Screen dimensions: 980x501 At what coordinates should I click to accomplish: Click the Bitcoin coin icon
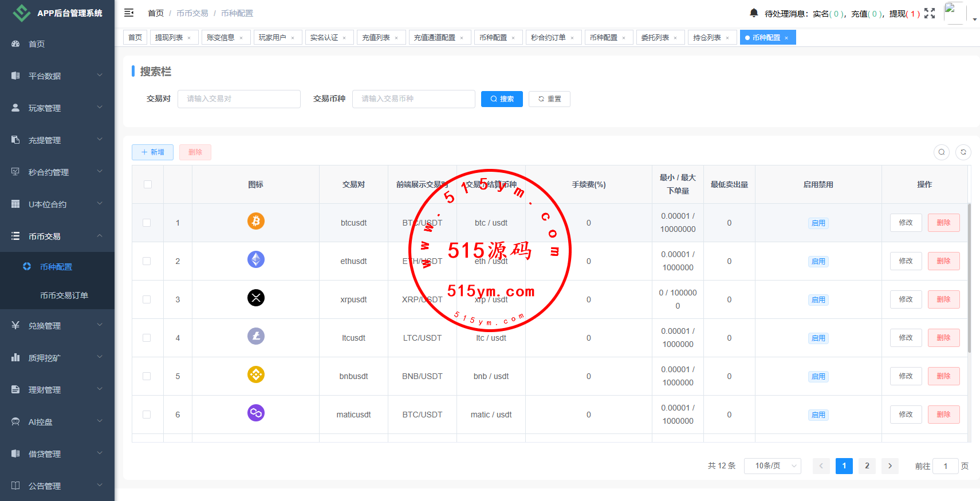(x=256, y=221)
